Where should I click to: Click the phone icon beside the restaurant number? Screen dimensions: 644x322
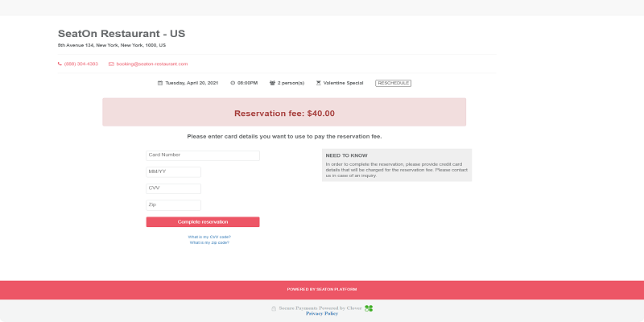pos(60,64)
